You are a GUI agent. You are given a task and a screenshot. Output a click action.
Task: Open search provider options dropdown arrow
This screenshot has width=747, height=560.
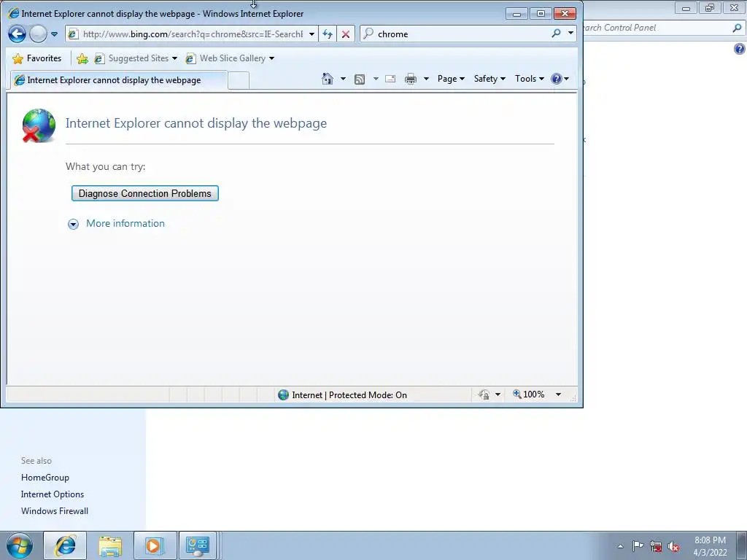570,34
